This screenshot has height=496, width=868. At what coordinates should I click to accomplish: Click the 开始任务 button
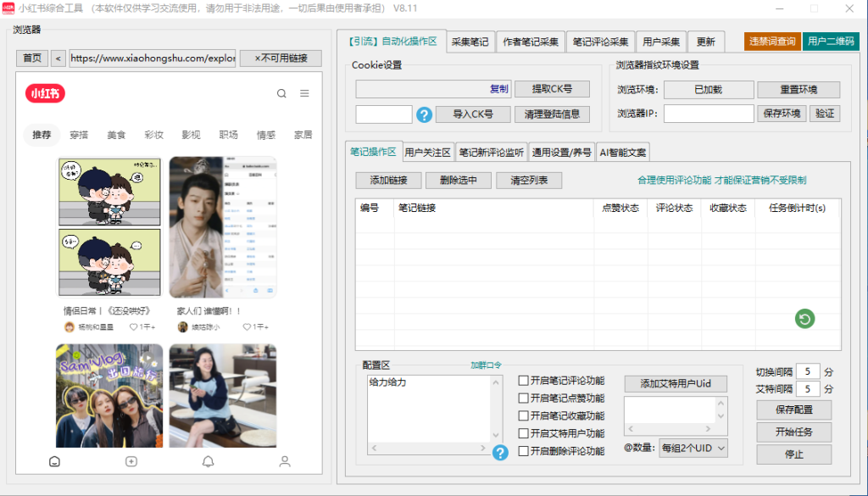pos(793,433)
